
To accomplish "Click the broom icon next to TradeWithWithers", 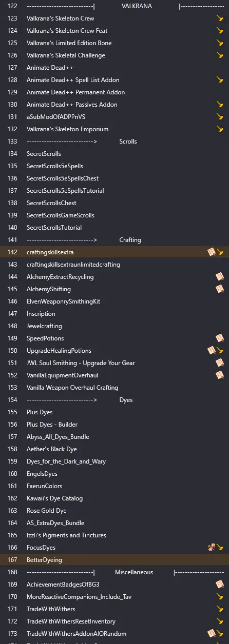I will pyautogui.click(x=220, y=609).
